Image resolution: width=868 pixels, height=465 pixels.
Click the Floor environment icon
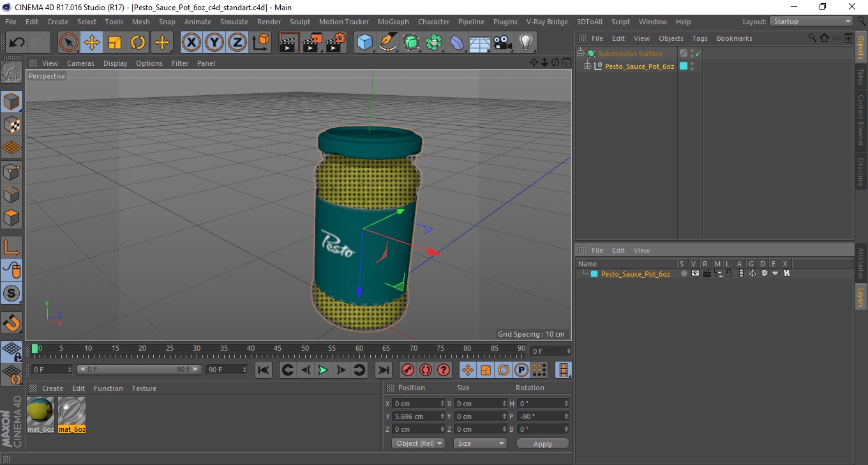pos(480,43)
